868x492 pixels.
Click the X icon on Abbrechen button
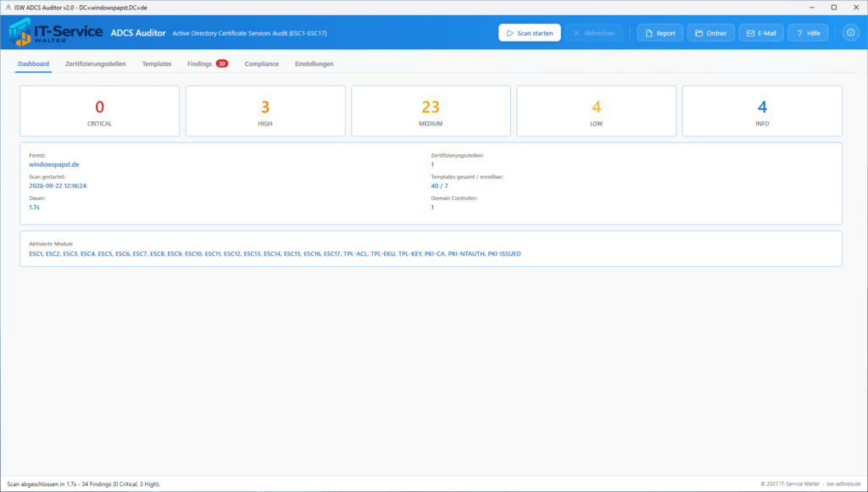(576, 33)
